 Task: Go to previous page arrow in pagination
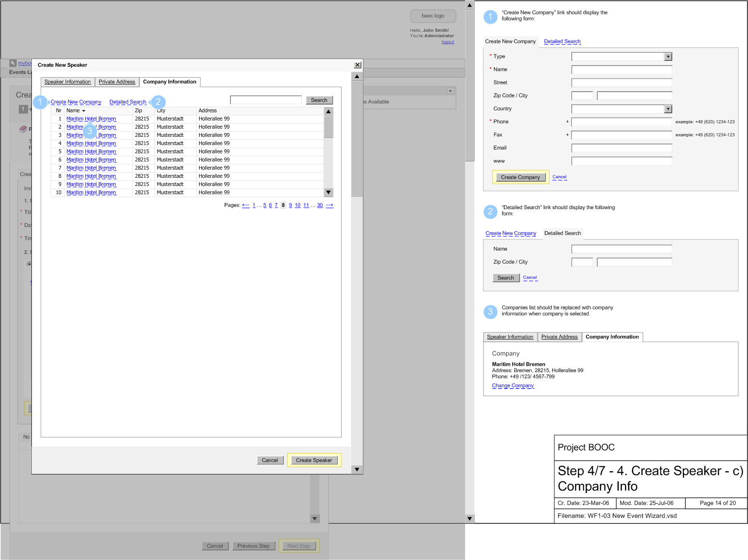click(x=246, y=205)
